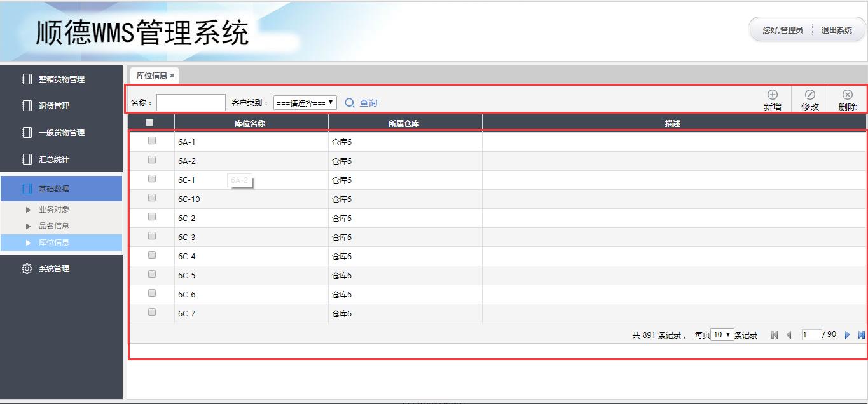
Task: Click the 顺德WMS管理系统 title
Action: pyautogui.click(x=142, y=33)
